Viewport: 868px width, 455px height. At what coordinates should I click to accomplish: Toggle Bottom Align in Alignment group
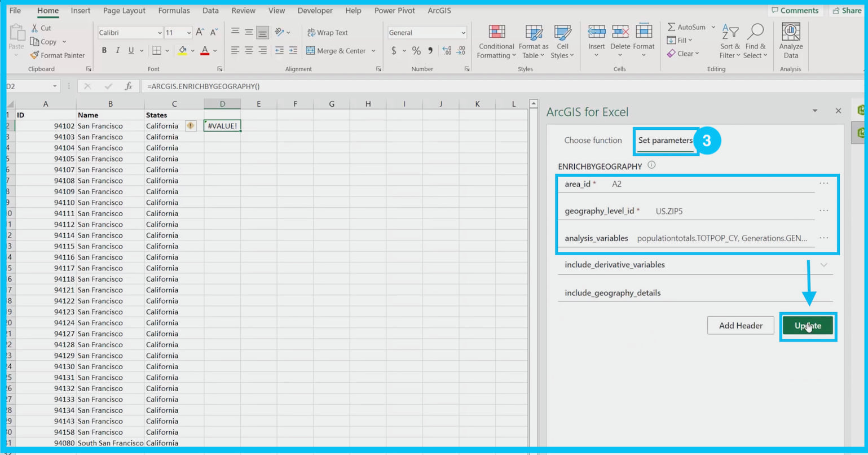(x=262, y=32)
